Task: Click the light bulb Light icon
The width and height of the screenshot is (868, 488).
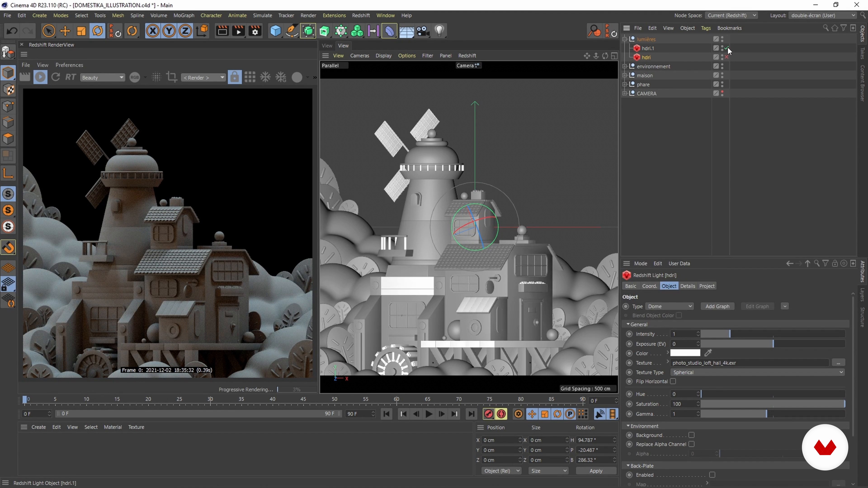Action: [x=439, y=31]
